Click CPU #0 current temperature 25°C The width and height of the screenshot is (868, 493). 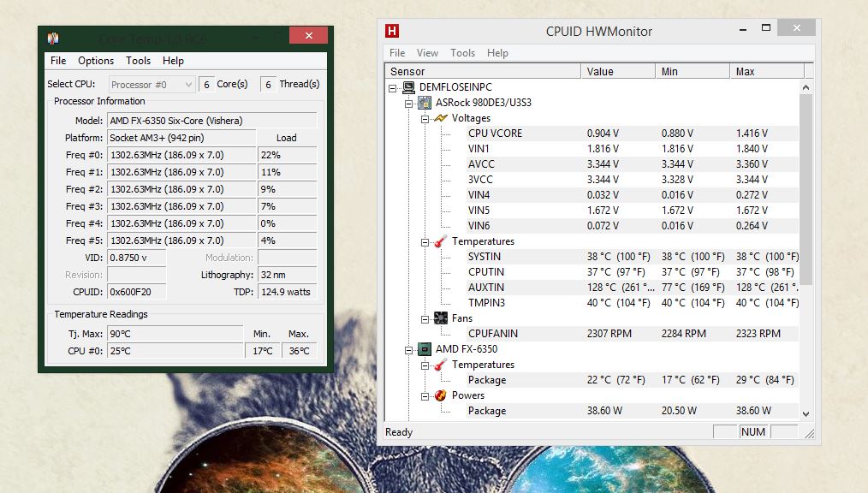[x=175, y=351]
